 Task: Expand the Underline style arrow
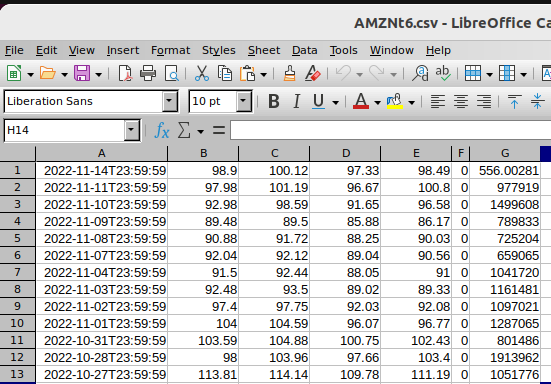coord(336,103)
